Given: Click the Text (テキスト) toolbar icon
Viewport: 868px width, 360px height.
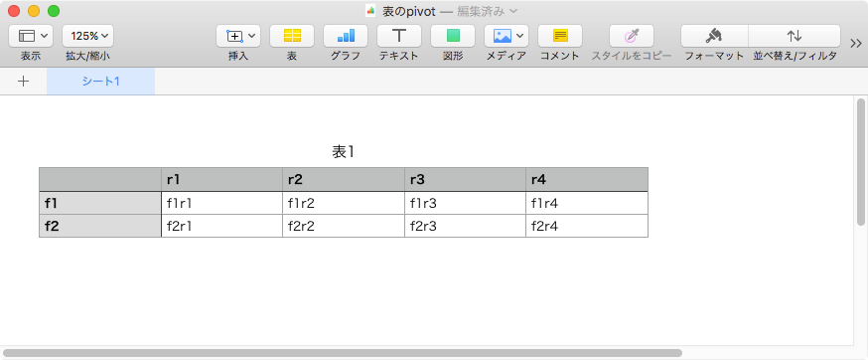Looking at the screenshot, I should click(x=399, y=36).
